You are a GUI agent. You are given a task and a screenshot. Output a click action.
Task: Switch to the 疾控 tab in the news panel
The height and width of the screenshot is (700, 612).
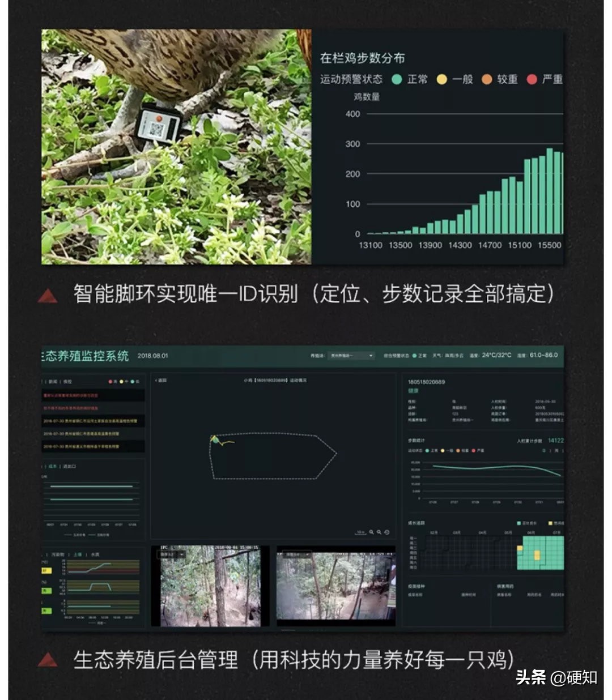pyautogui.click(x=68, y=381)
